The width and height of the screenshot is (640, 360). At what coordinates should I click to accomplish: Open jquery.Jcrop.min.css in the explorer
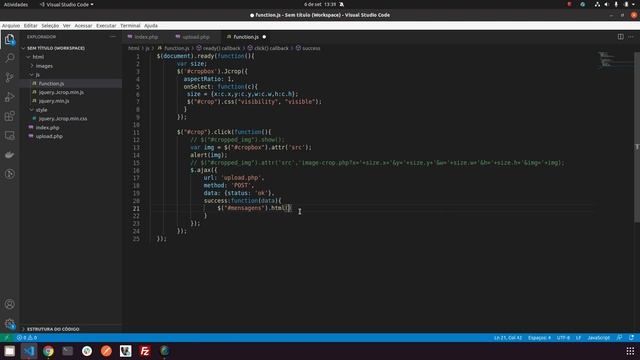pyautogui.click(x=63, y=119)
